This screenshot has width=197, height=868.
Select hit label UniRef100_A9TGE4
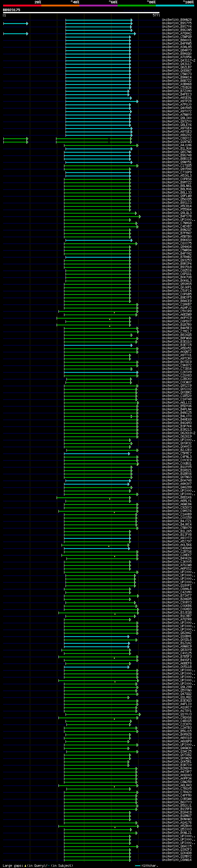177,128
